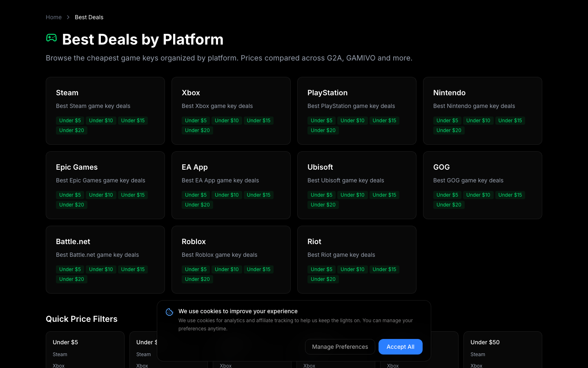Click the Best Deals by Platform heading
This screenshot has height=368, width=588.
point(143,39)
